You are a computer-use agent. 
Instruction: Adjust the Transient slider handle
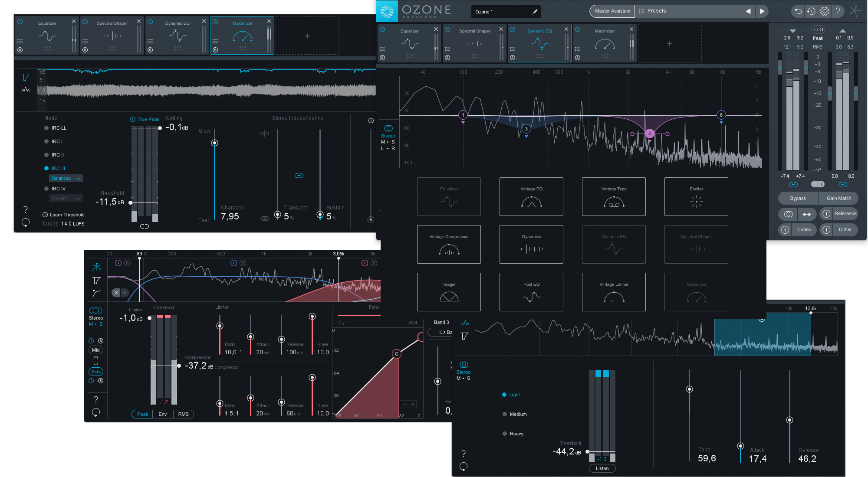point(277,214)
